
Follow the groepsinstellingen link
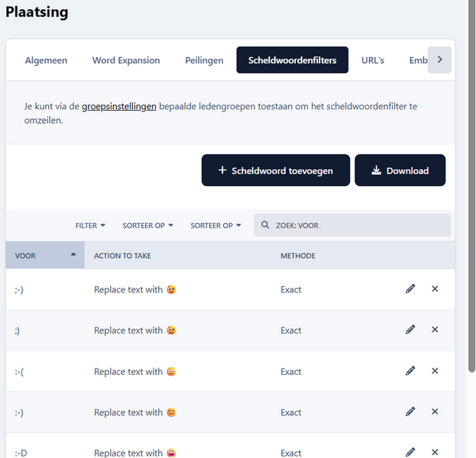[119, 106]
